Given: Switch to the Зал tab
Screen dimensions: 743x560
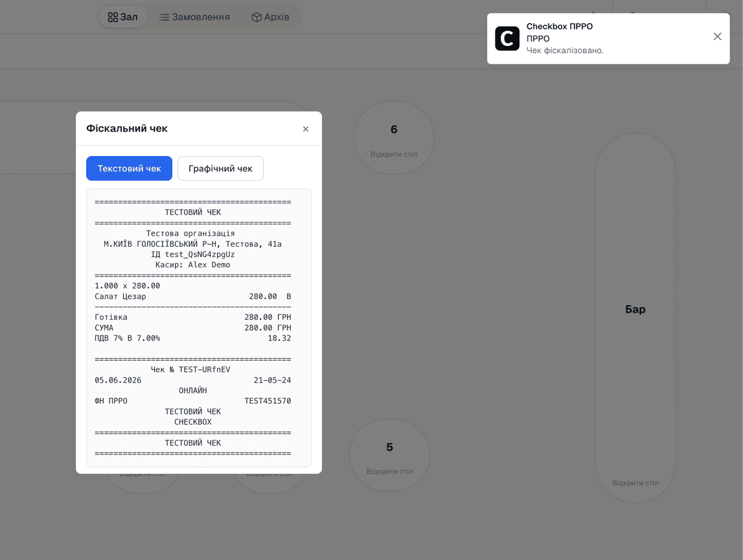Looking at the screenshot, I should pos(122,17).
